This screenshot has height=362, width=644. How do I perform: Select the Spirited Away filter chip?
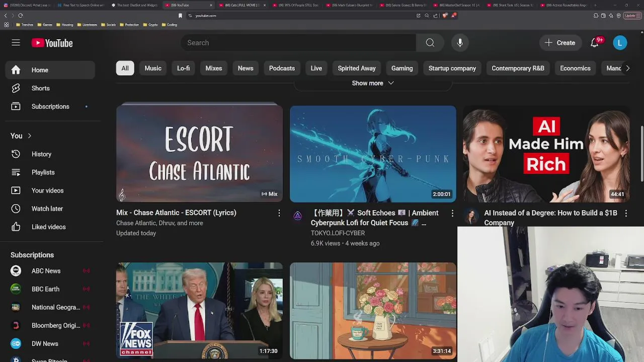[357, 68]
